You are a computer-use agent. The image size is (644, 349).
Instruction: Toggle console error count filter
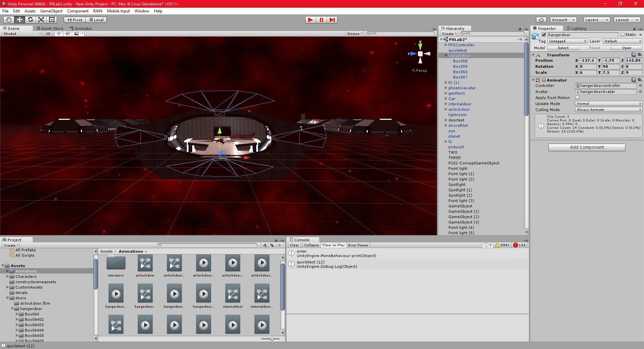pos(519,245)
